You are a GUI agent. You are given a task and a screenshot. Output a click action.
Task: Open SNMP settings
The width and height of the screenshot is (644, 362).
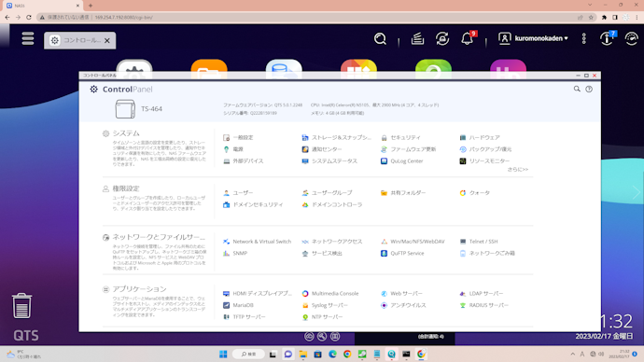235,254
